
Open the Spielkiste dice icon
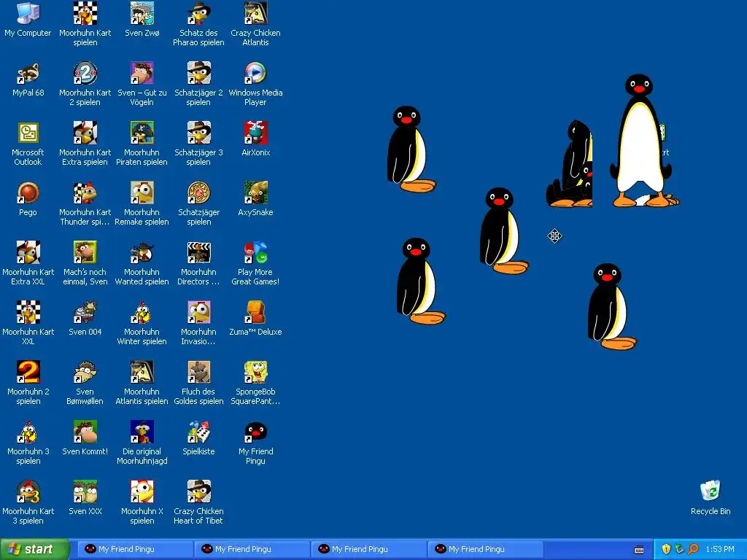coord(198,432)
